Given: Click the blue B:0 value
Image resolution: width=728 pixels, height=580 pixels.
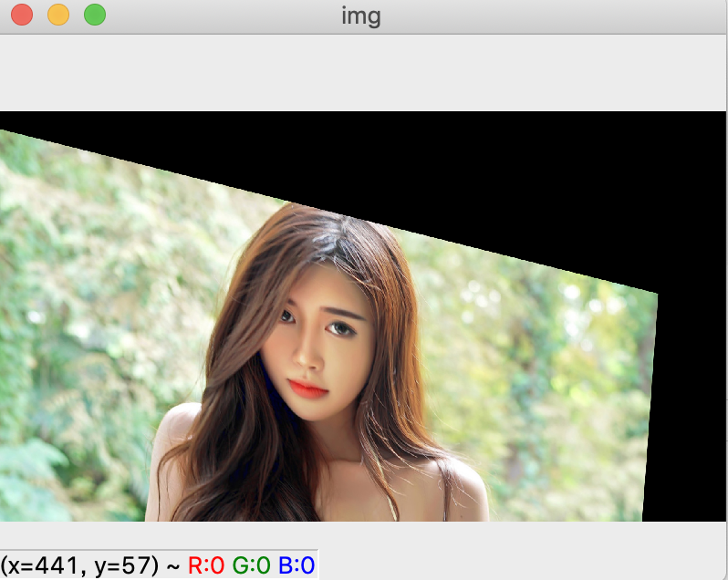Looking at the screenshot, I should (x=296, y=565).
